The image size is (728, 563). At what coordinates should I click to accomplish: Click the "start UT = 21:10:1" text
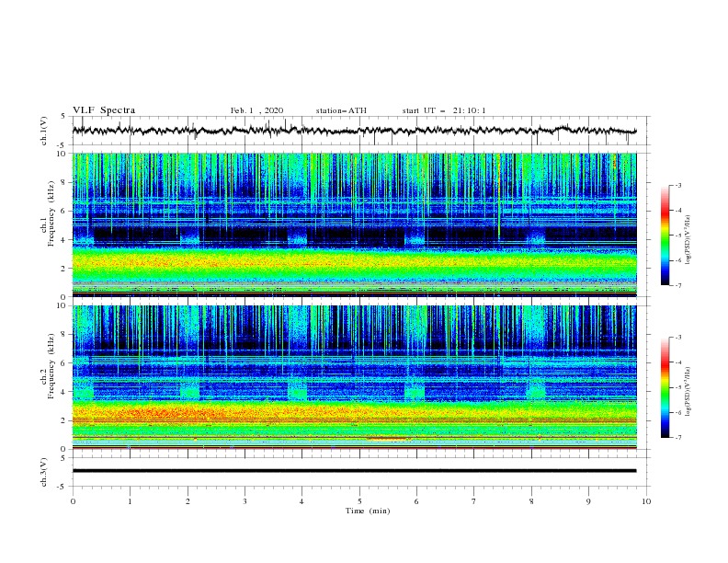coord(444,110)
